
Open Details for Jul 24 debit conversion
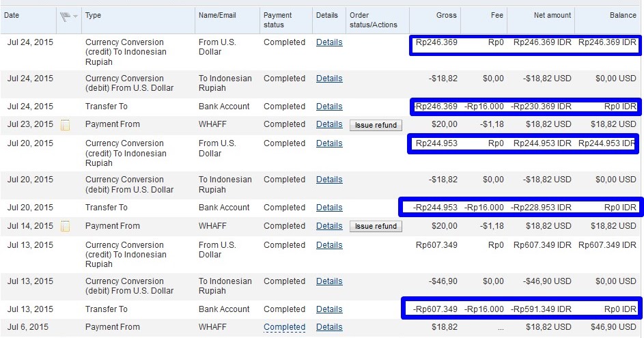pos(329,79)
